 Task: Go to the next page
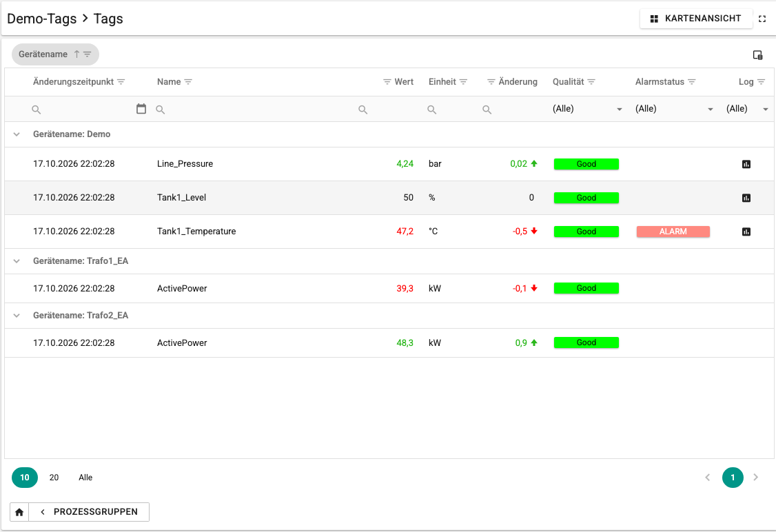point(756,478)
